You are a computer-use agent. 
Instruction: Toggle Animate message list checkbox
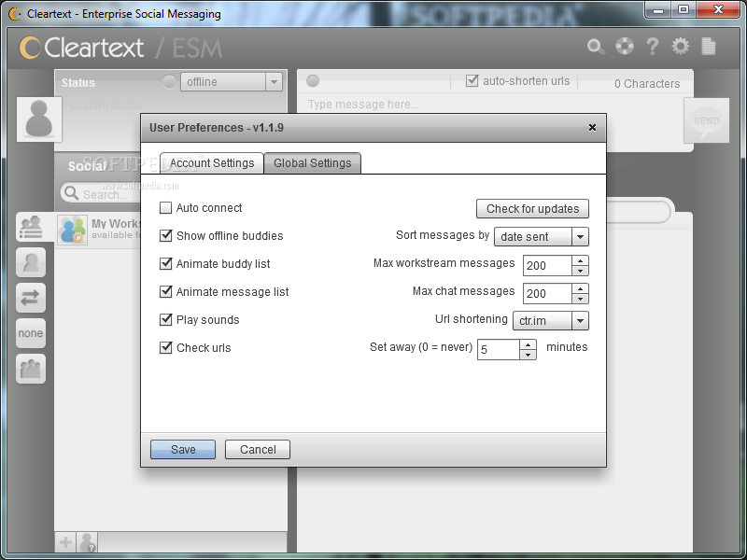coord(166,291)
